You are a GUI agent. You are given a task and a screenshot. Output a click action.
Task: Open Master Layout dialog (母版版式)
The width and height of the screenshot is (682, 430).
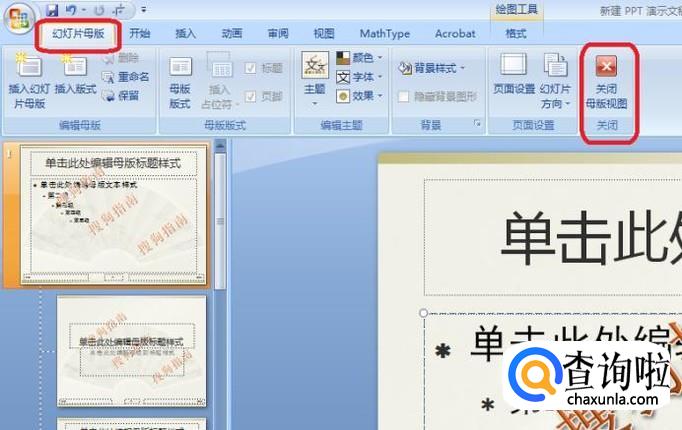180,83
